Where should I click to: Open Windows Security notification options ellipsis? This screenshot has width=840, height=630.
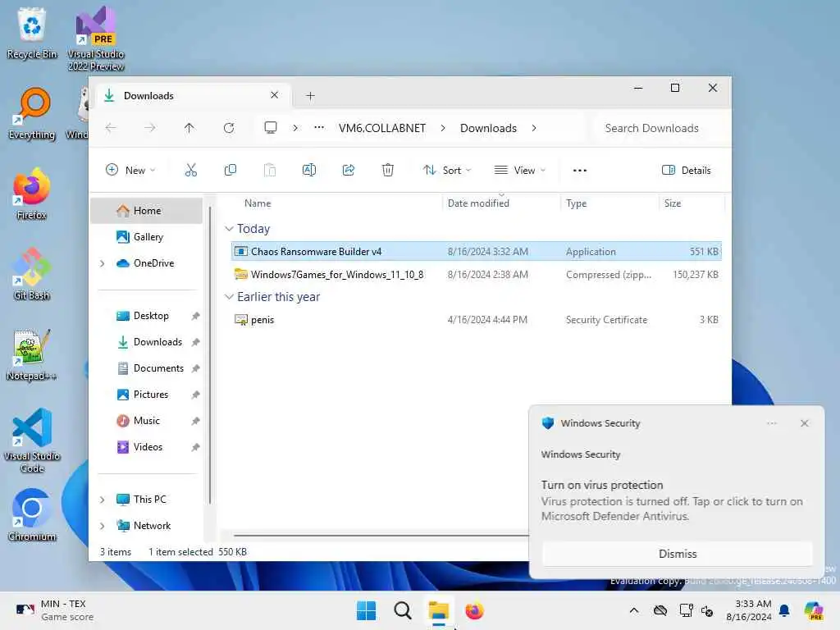tap(771, 423)
